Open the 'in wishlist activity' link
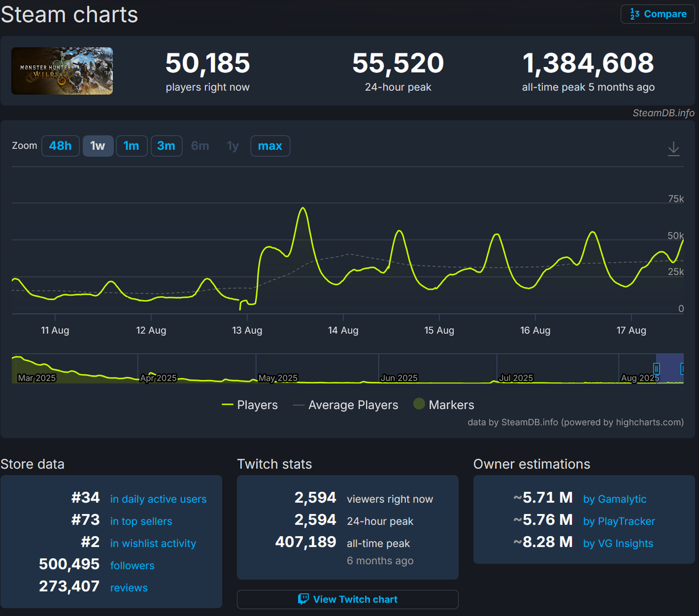This screenshot has width=699, height=616. pyautogui.click(x=153, y=543)
